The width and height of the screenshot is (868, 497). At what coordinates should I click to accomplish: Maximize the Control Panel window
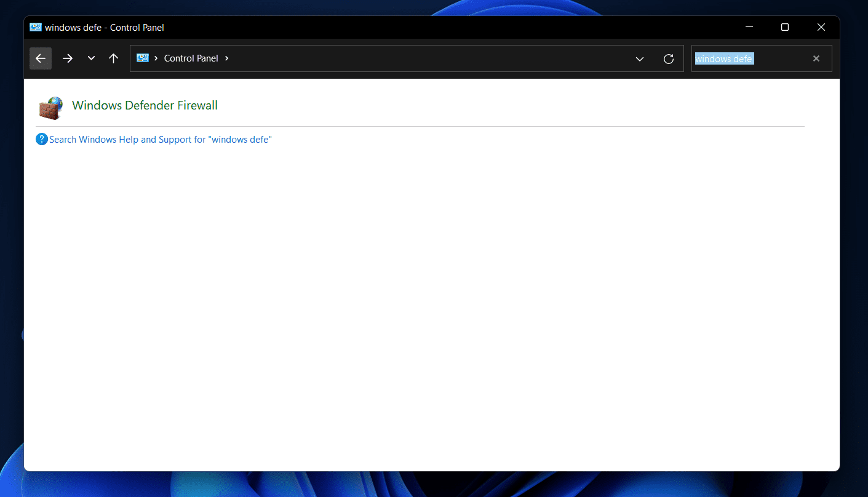click(785, 27)
